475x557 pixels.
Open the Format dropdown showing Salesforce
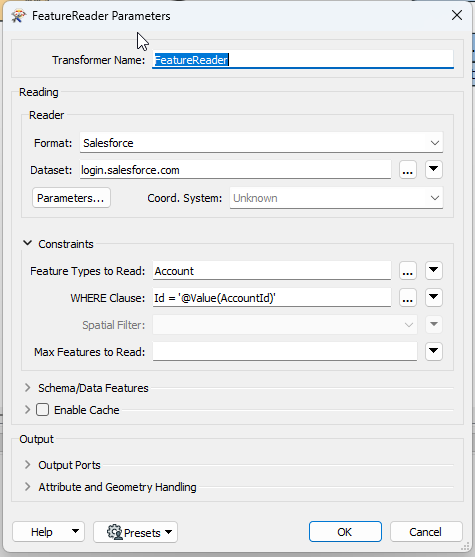(261, 143)
